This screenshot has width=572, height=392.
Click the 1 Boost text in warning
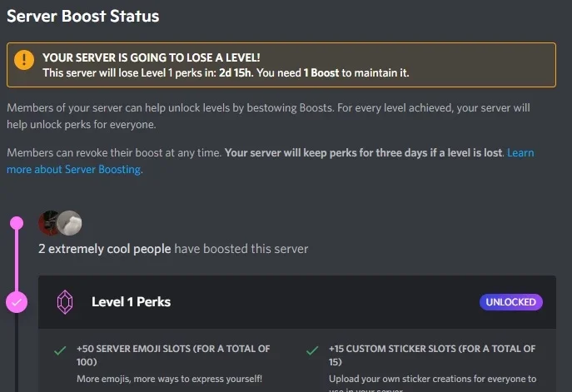pos(321,73)
